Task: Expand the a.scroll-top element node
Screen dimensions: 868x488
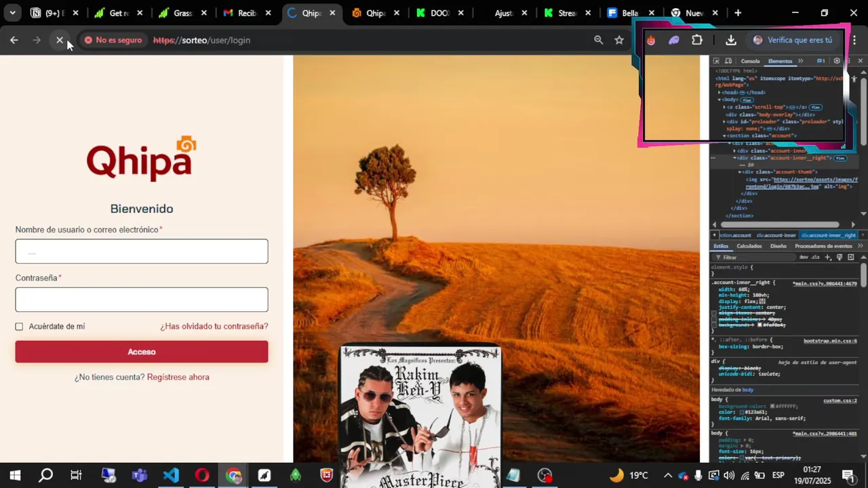Action: (x=724, y=107)
